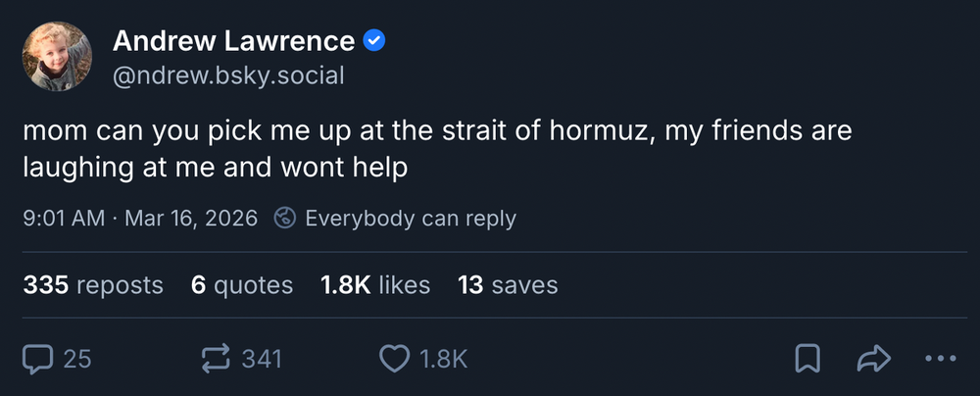The image size is (980, 396).
Task: Click the "Everybody can reply" label
Action: 411,218
